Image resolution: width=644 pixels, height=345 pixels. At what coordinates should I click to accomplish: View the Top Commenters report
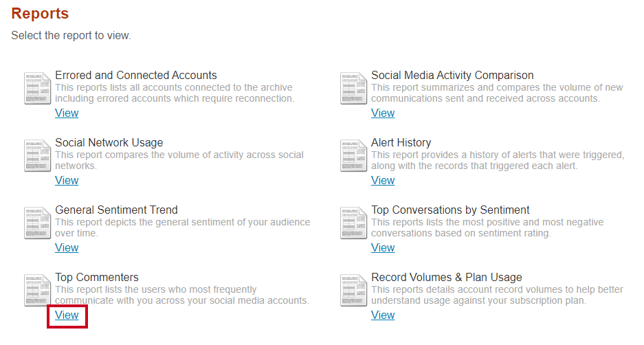point(67,315)
